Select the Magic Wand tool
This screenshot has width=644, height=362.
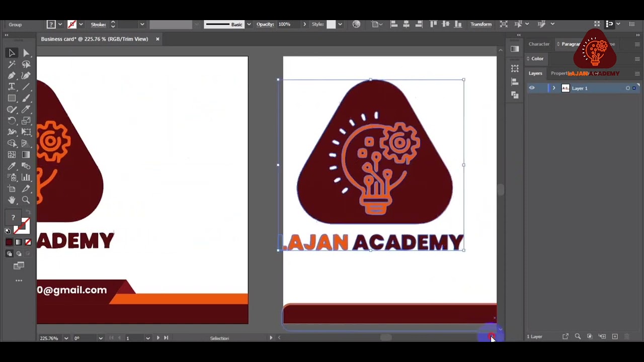click(x=12, y=64)
